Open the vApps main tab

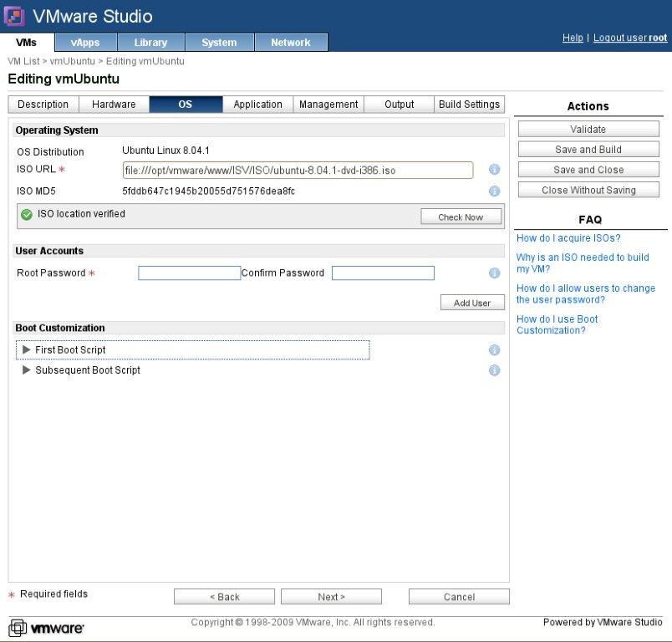pos(85,43)
